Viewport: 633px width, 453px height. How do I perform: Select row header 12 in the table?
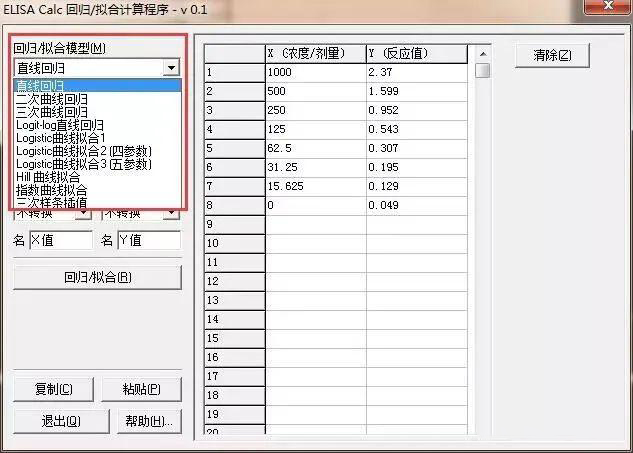point(235,281)
